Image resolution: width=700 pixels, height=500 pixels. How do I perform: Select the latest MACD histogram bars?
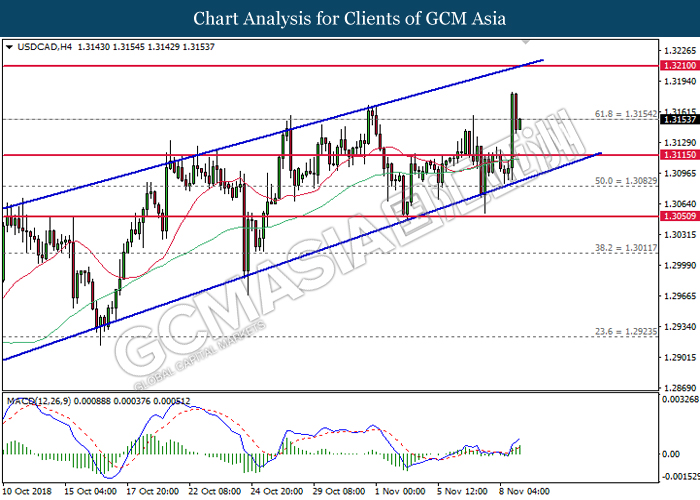coord(517,450)
